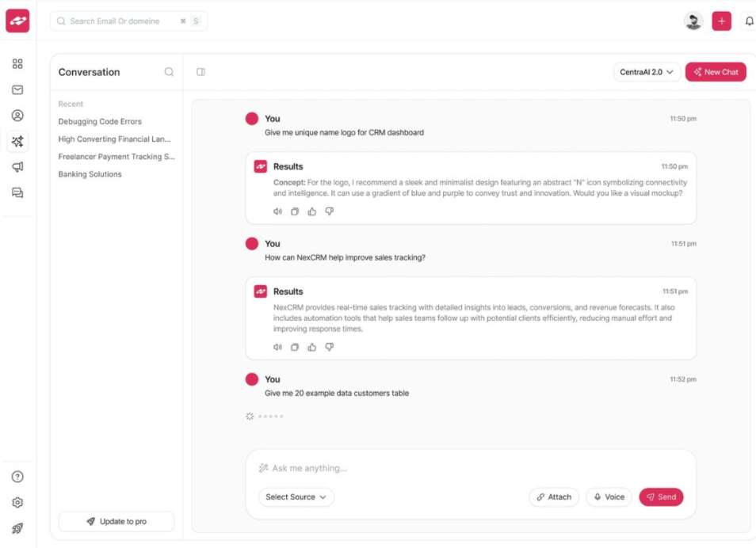Like the logo concept result
The image size is (756, 548).
tap(312, 211)
